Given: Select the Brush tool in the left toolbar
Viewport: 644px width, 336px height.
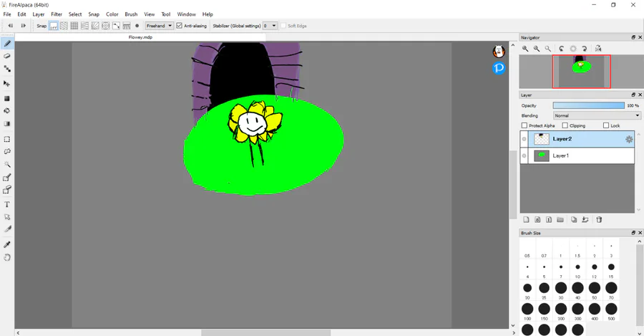Looking at the screenshot, I should (7, 44).
